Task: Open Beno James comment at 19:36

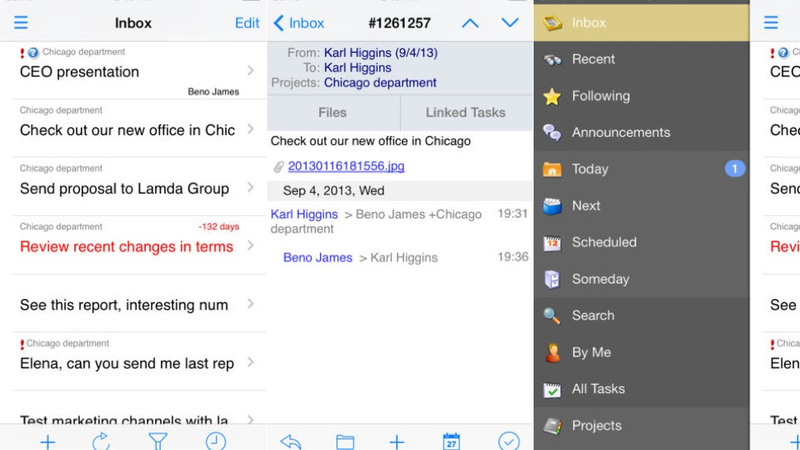Action: pyautogui.click(x=406, y=258)
